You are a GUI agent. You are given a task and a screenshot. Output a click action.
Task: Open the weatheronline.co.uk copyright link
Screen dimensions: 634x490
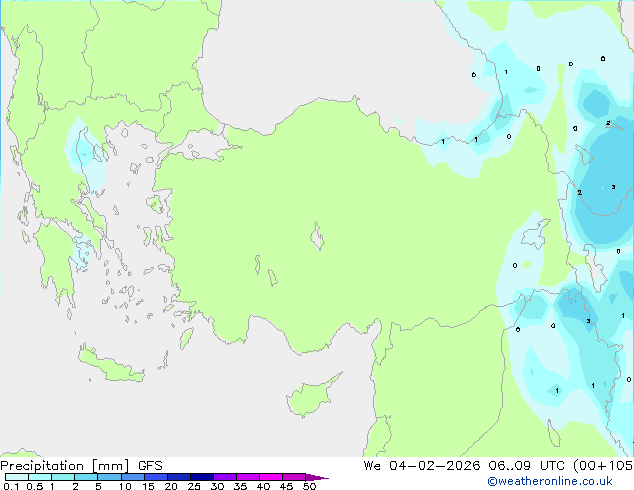click(550, 481)
